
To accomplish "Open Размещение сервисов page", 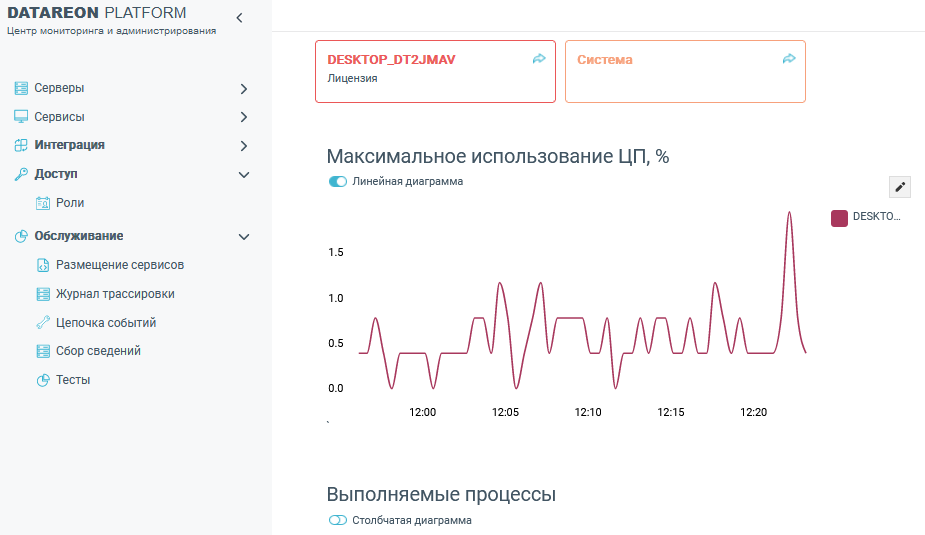I will tap(119, 265).
